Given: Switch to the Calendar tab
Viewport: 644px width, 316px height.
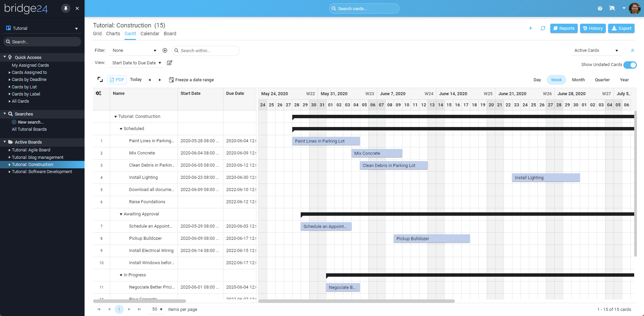Looking at the screenshot, I should (x=150, y=34).
